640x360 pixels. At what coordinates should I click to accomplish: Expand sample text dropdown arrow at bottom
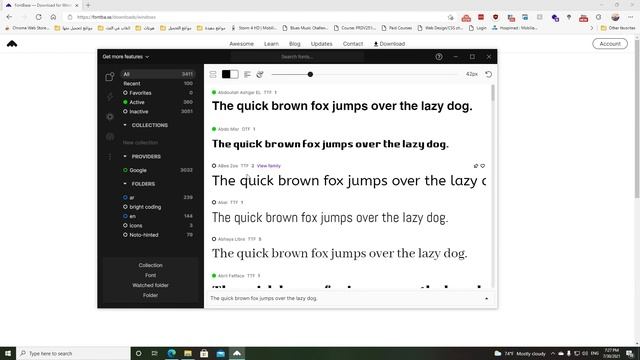pyautogui.click(x=487, y=299)
